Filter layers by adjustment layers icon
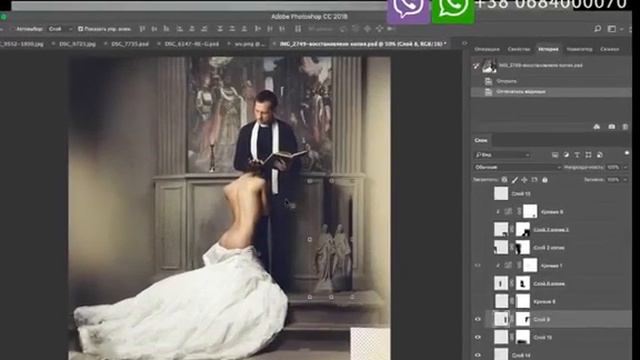The height and width of the screenshot is (360, 640). tap(566, 155)
